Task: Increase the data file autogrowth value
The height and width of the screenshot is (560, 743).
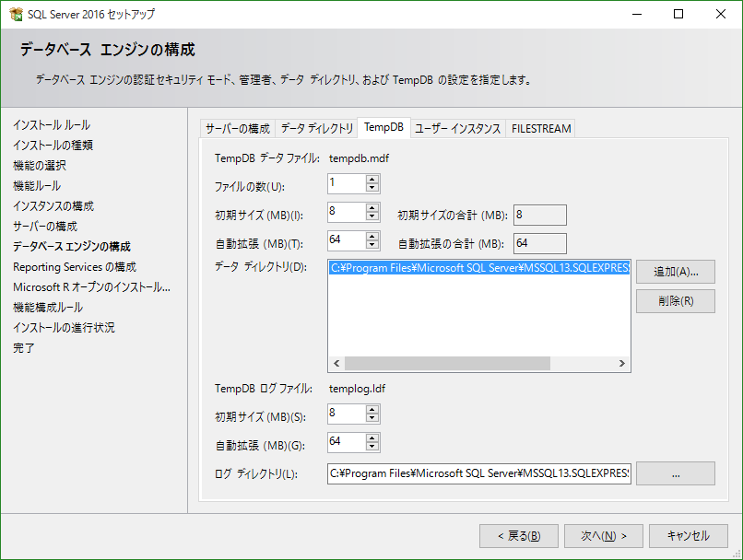Action: 372,237
